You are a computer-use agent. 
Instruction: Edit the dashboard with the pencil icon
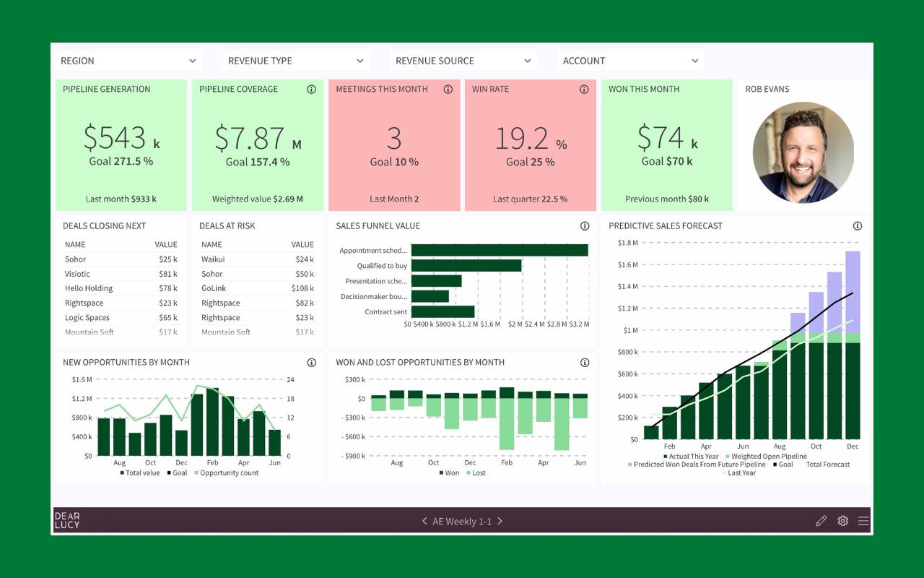[x=821, y=520]
